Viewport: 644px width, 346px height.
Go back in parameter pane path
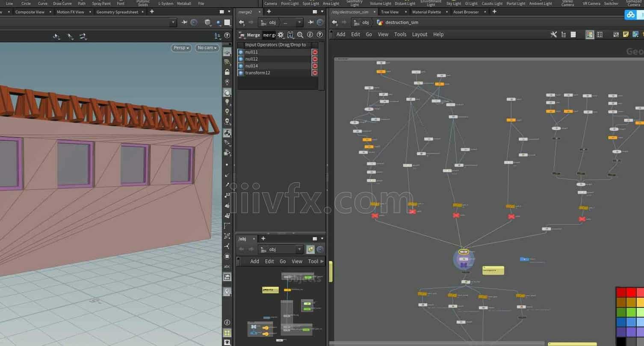point(242,22)
